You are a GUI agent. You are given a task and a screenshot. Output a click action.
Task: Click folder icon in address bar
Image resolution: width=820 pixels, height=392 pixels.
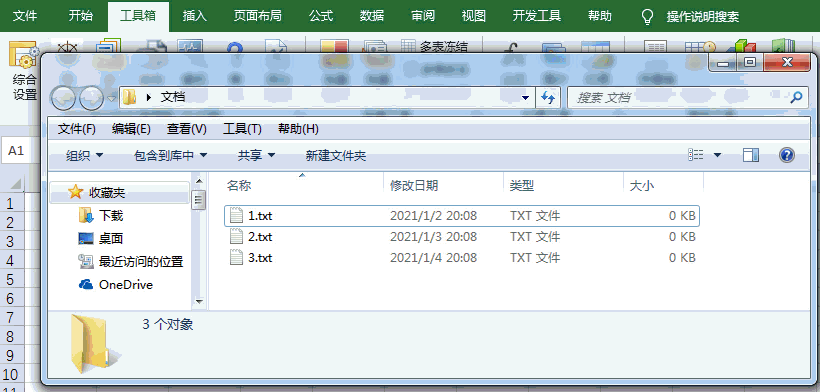coord(130,97)
